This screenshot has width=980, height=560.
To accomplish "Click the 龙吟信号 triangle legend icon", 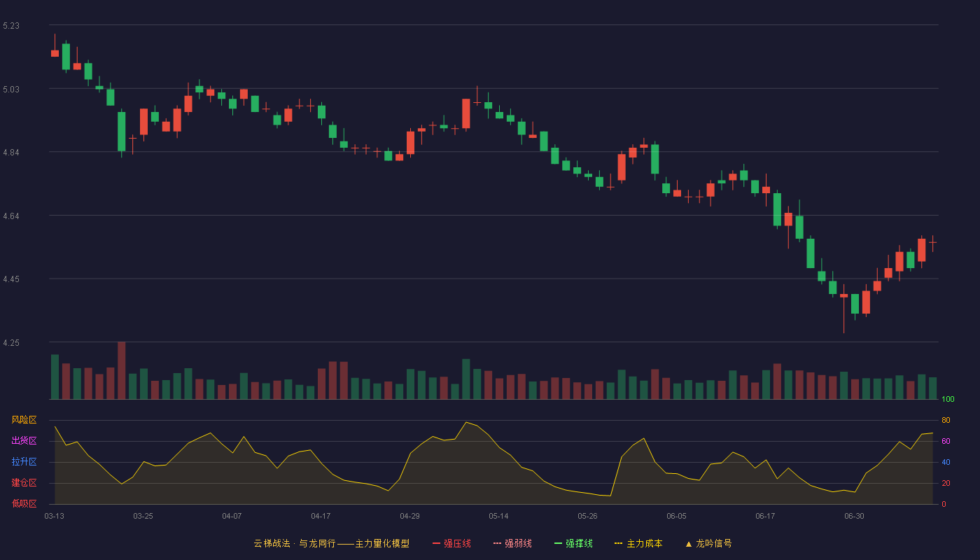I will pos(688,544).
